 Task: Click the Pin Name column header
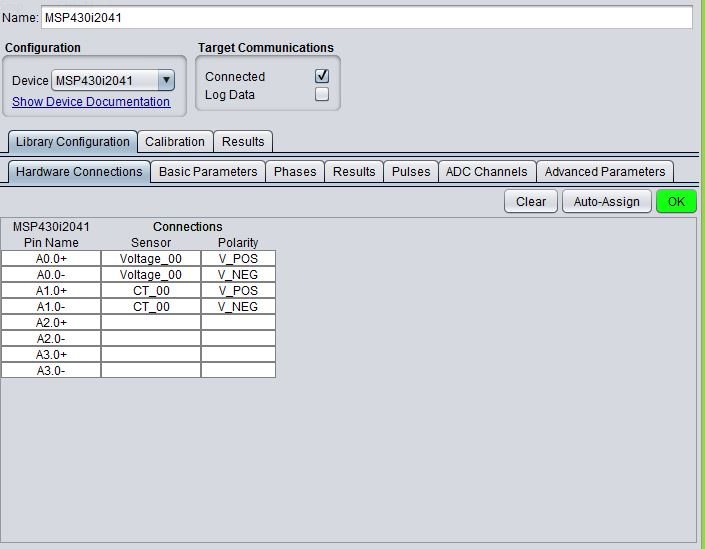pyautogui.click(x=51, y=243)
